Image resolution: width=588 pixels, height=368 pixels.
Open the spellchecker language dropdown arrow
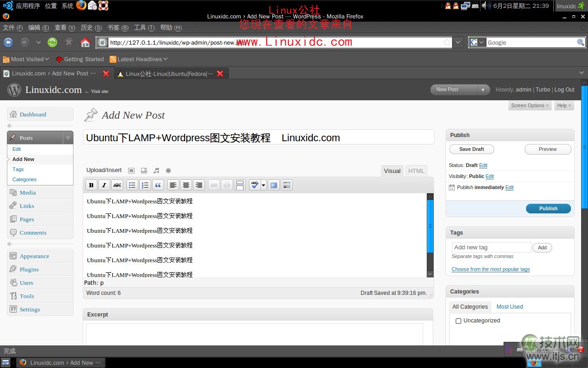tap(263, 185)
